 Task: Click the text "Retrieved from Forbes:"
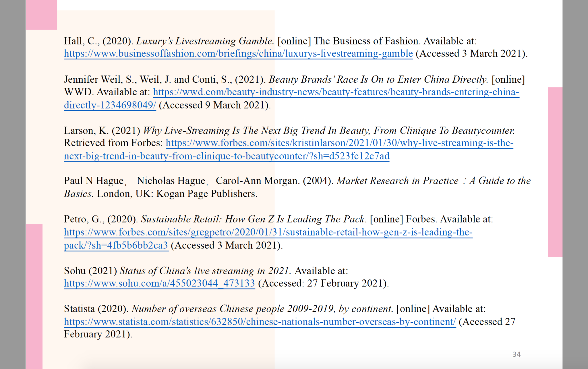(x=113, y=143)
